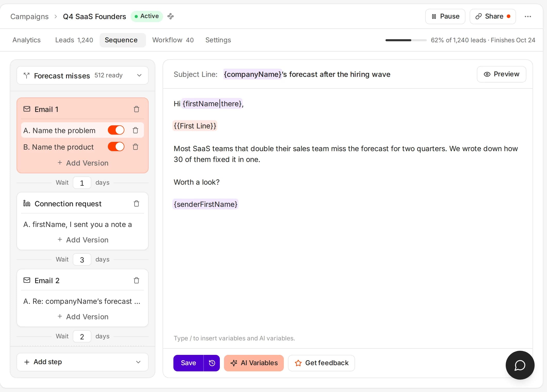Add Version under Email 1
Image resolution: width=547 pixels, height=392 pixels.
coord(83,163)
